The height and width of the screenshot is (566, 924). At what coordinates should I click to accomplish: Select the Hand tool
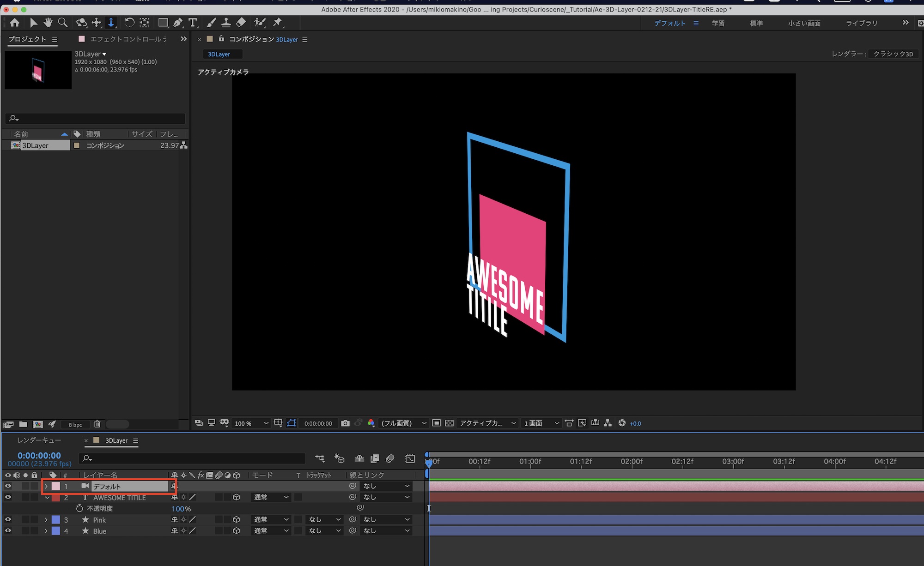click(48, 23)
